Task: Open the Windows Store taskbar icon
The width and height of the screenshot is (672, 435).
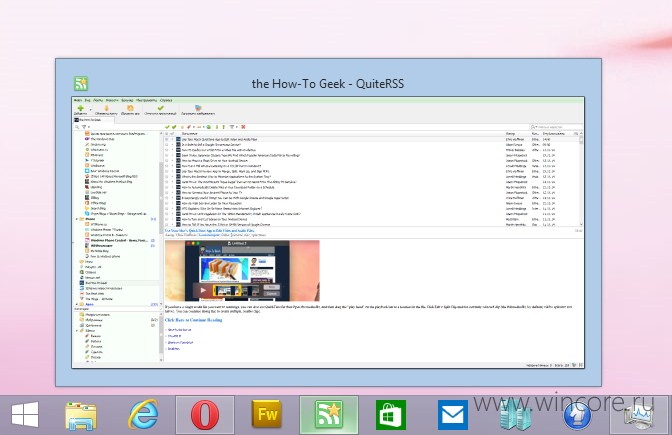Action: click(x=390, y=415)
